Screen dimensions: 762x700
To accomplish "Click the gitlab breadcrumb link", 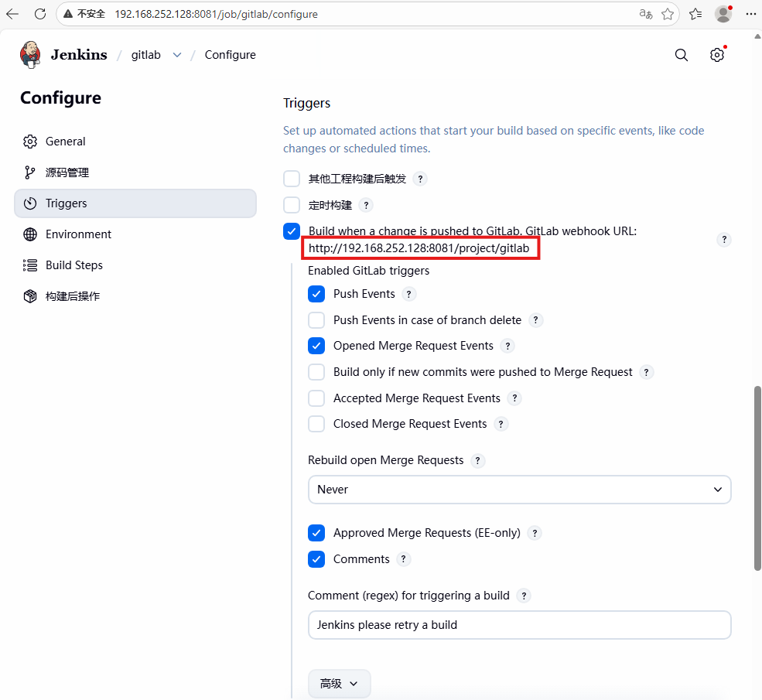I will [145, 55].
